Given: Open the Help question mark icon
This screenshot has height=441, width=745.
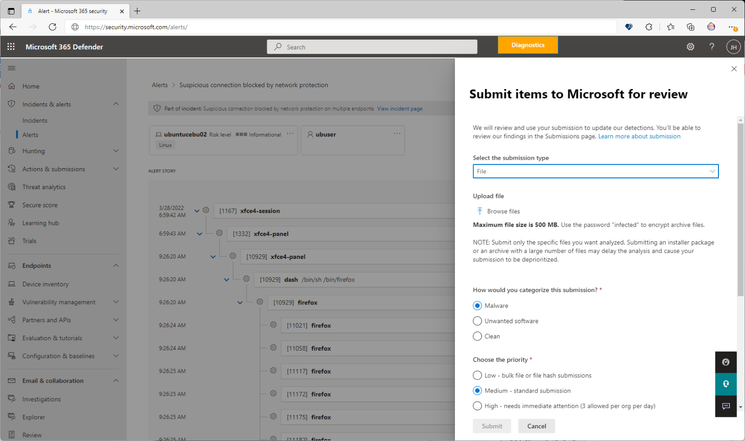Looking at the screenshot, I should (712, 47).
